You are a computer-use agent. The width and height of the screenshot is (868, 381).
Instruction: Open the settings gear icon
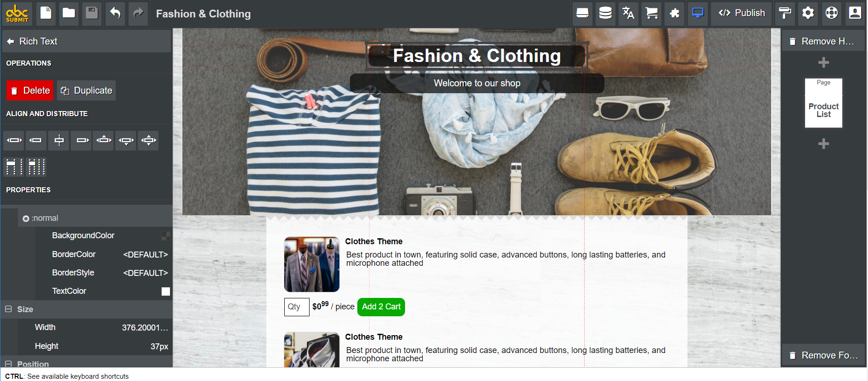click(808, 13)
